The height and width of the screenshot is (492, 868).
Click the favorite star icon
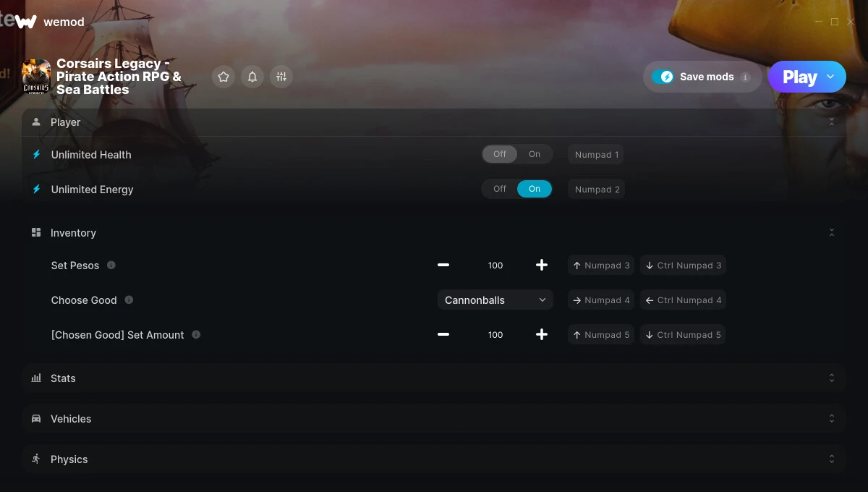tap(224, 77)
